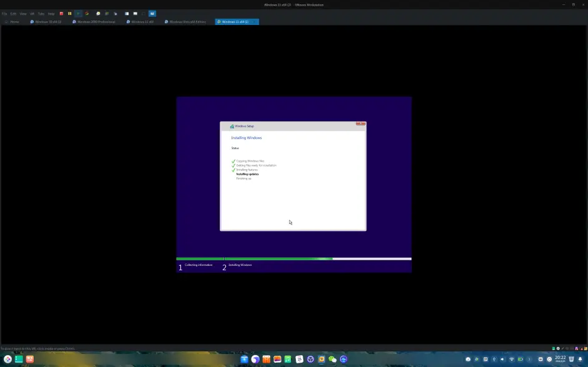588x367 pixels.
Task: Open the launcher icon in the dock
Action: [x=7, y=359]
